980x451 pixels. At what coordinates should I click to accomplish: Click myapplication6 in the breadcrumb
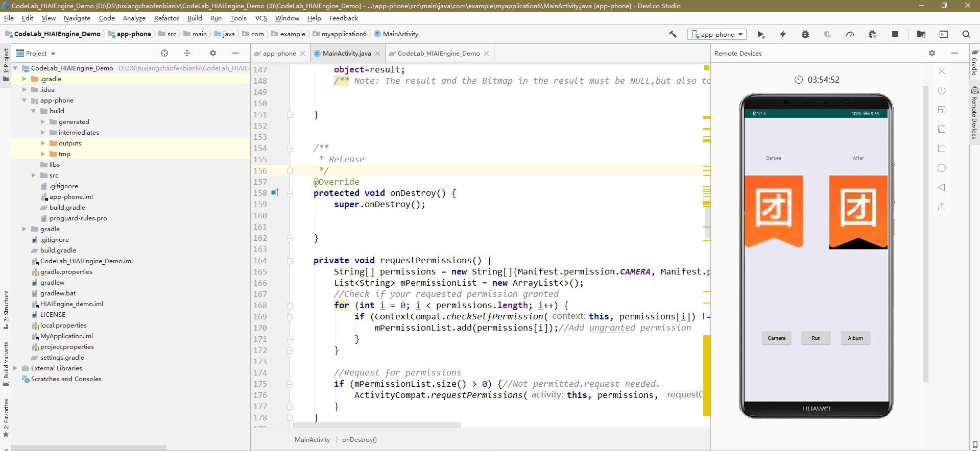pyautogui.click(x=344, y=34)
